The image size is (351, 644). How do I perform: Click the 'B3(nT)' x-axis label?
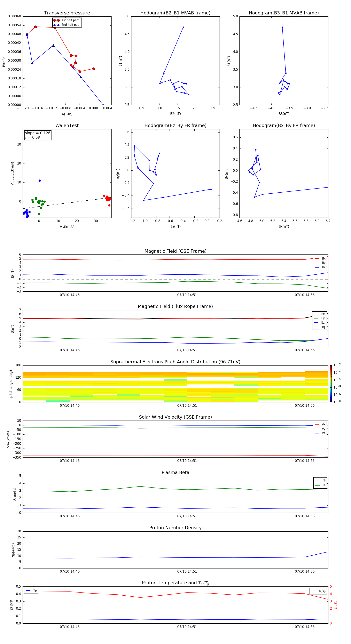pos(284,114)
